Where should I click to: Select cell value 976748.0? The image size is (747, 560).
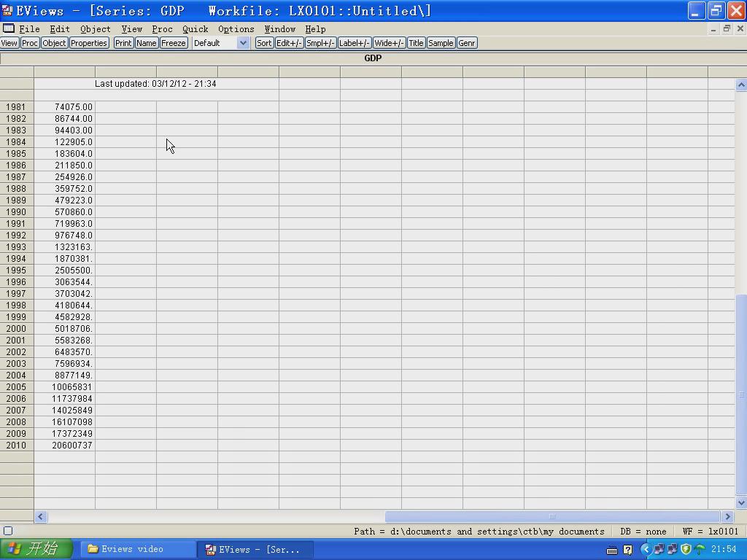[64, 236]
